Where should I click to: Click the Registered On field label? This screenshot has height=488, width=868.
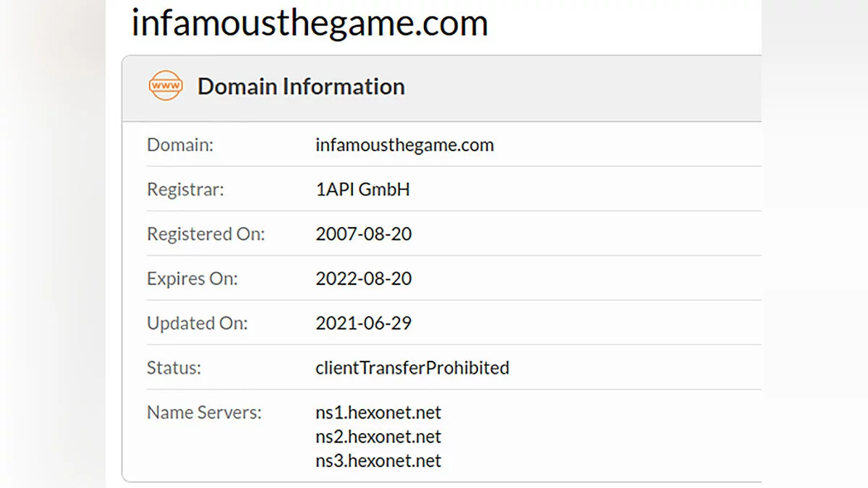[205, 234]
